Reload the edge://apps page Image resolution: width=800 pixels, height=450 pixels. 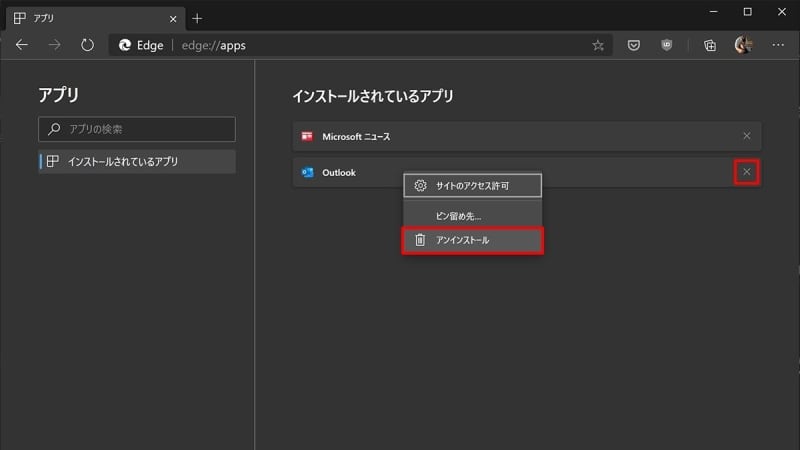coord(87,45)
